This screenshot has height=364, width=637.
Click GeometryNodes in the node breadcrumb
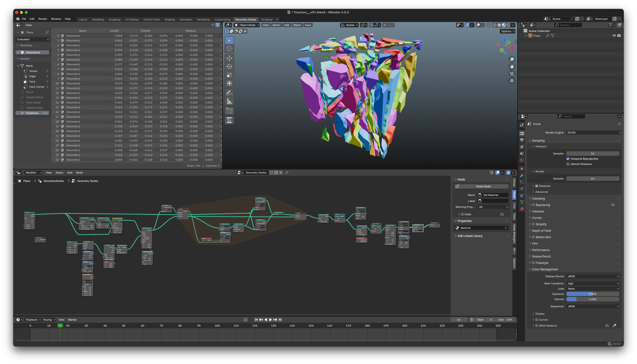(x=53, y=181)
